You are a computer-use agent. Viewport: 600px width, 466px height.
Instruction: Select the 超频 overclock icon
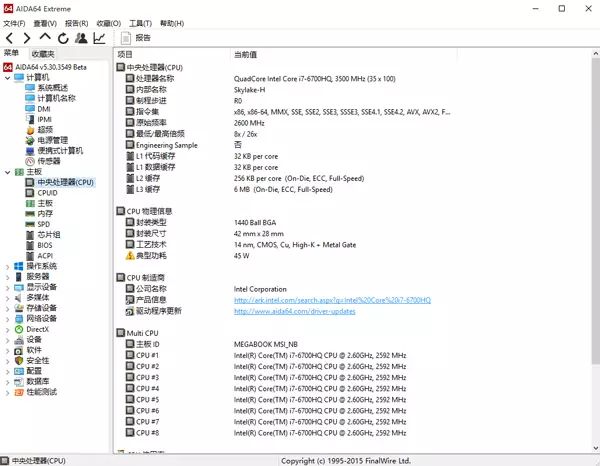click(x=30, y=130)
